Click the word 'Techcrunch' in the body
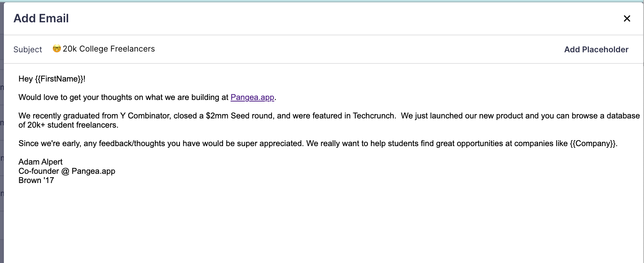Image resolution: width=644 pixels, height=263 pixels. [x=374, y=116]
